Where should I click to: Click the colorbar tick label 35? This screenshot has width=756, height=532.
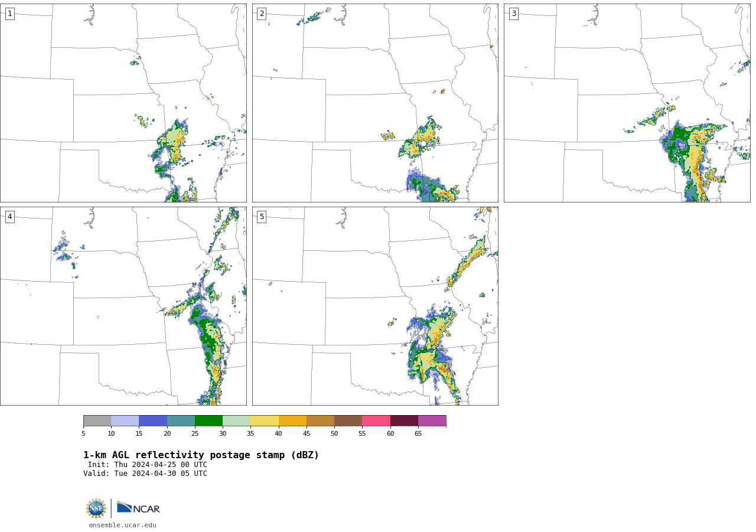[x=250, y=433]
